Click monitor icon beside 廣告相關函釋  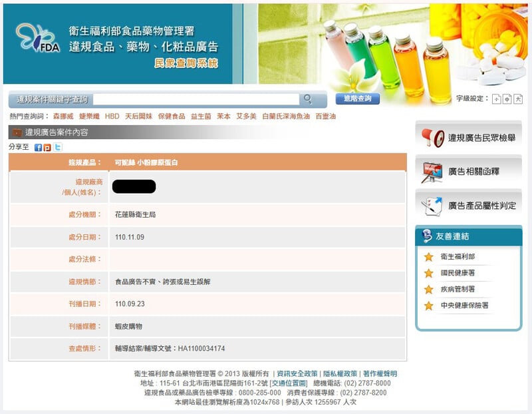[x=432, y=172]
